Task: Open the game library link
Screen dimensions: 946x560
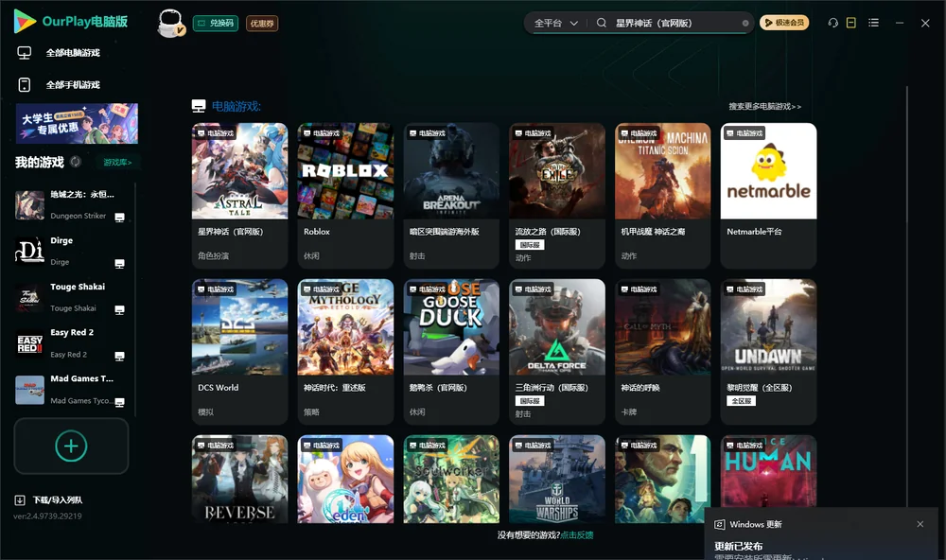Action: coord(117,163)
